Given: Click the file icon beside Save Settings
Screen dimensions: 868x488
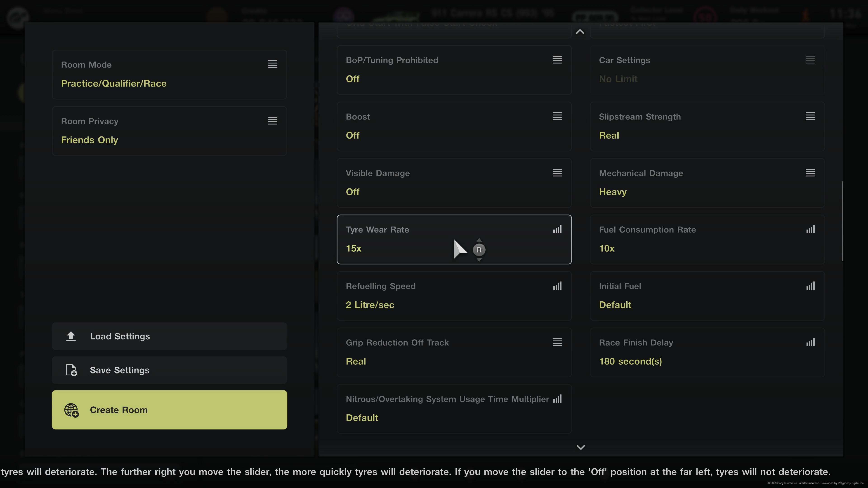Looking at the screenshot, I should coord(71,370).
